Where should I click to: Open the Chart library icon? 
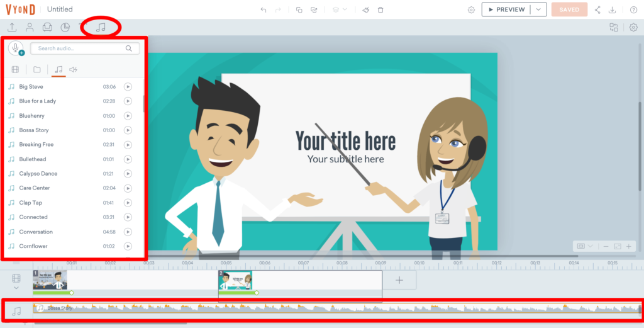[65, 28]
